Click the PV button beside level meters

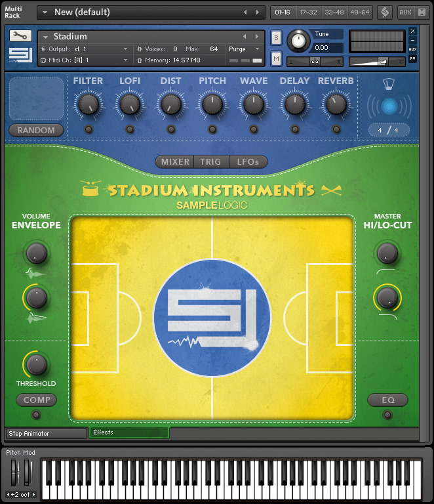point(412,58)
